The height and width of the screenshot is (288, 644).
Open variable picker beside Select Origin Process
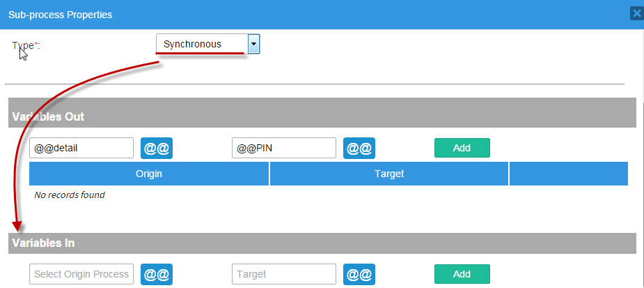pos(157,274)
